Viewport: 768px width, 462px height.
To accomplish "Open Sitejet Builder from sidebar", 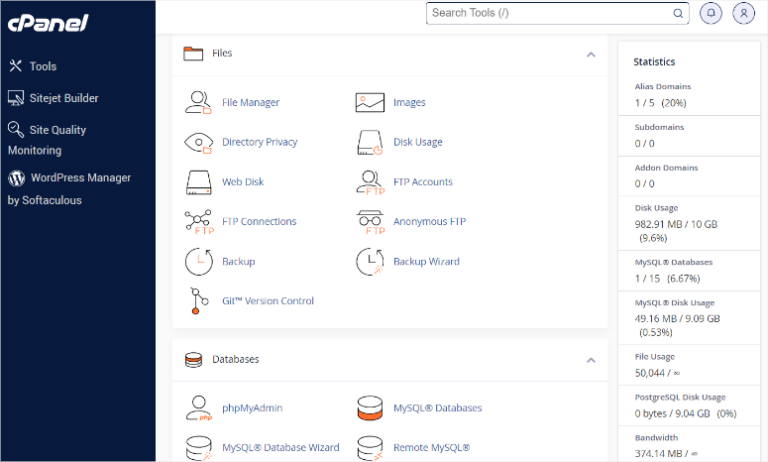I will (63, 98).
